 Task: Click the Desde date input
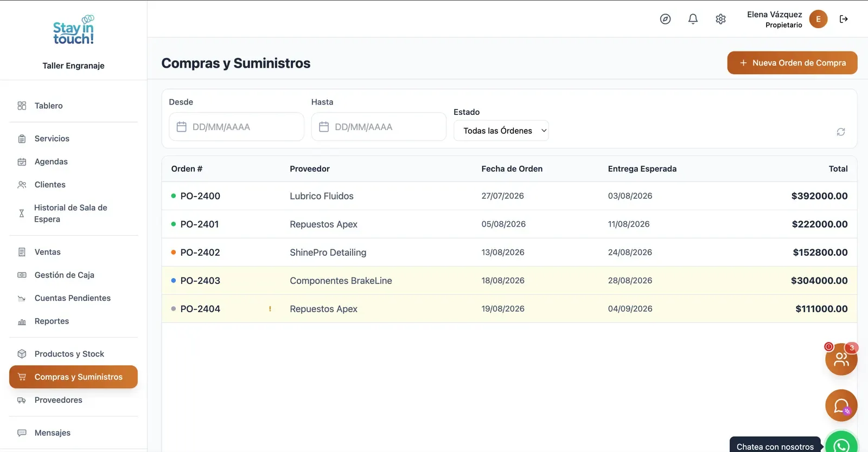(237, 127)
